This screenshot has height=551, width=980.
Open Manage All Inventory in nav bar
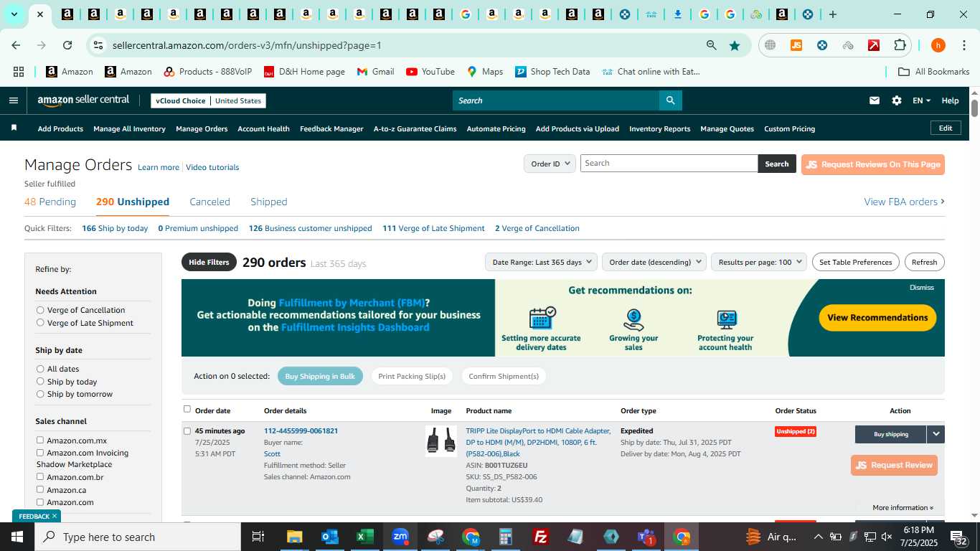click(129, 128)
